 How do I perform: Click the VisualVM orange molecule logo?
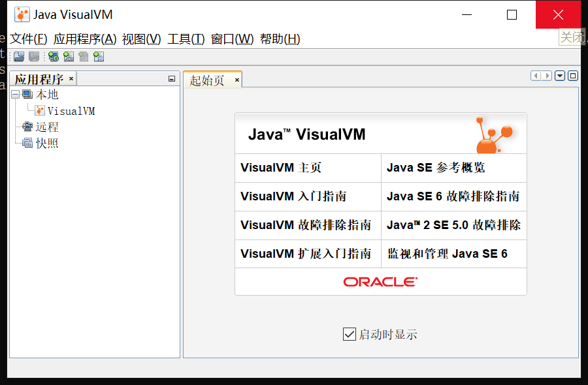pyautogui.click(x=493, y=135)
